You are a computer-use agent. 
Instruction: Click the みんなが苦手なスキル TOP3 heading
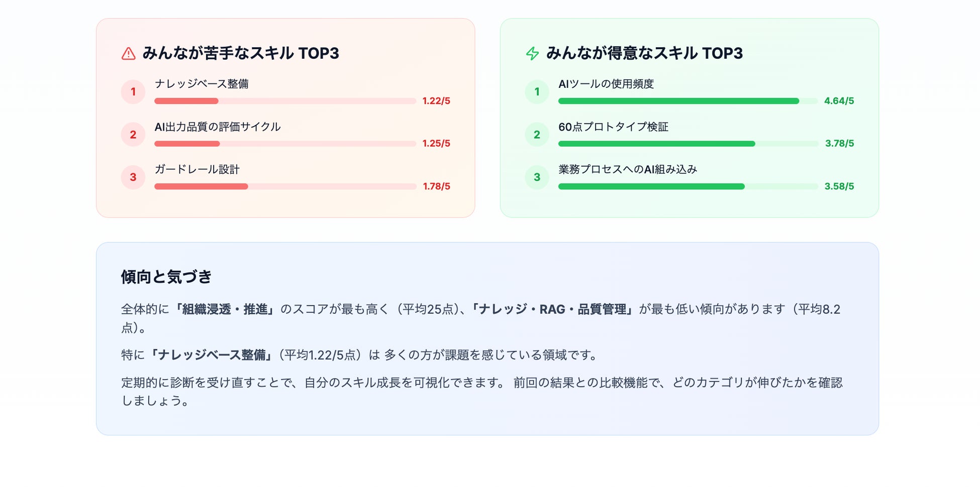241,53
